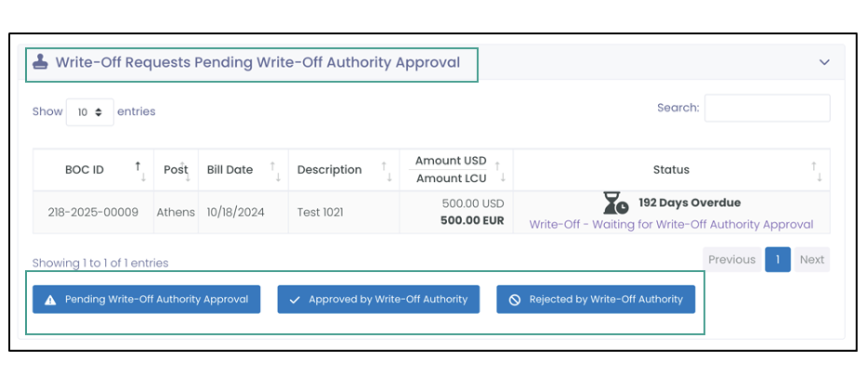This screenshot has height=377, width=868.
Task: Click the stamp icon beside the panel title
Action: click(40, 62)
